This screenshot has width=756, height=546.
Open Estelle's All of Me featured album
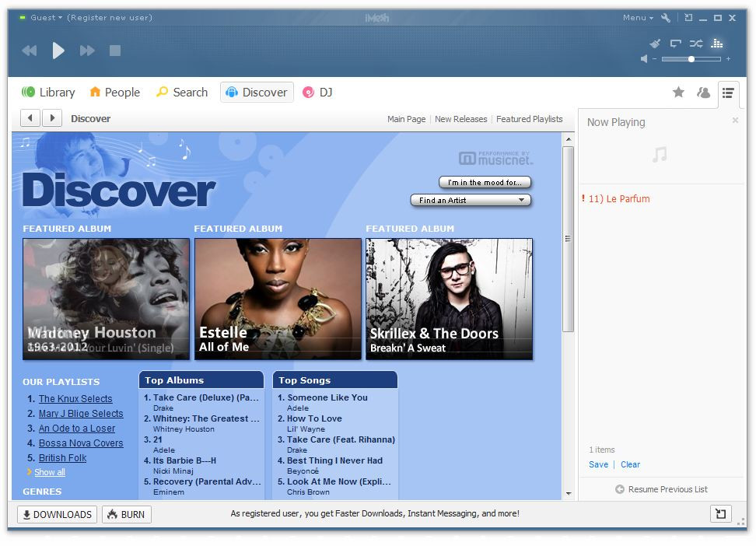click(x=278, y=299)
